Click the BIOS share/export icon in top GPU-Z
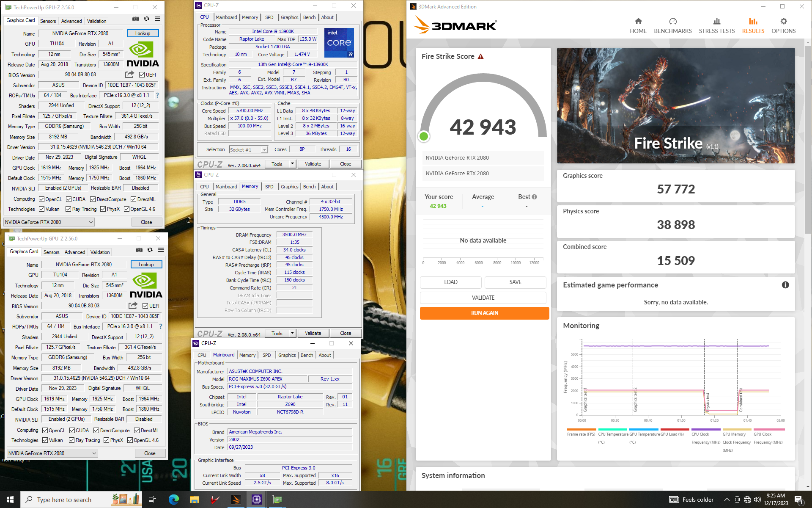The image size is (812, 508). [129, 75]
